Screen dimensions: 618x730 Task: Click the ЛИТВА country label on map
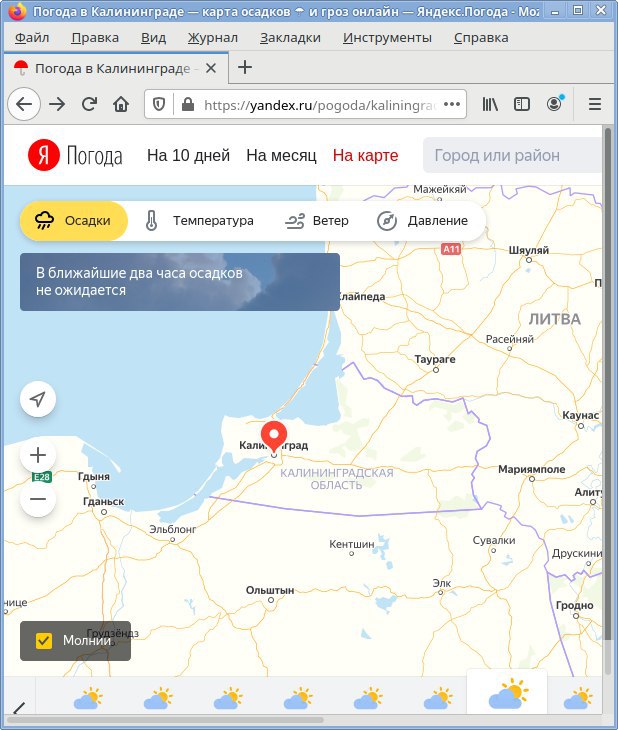pos(555,319)
